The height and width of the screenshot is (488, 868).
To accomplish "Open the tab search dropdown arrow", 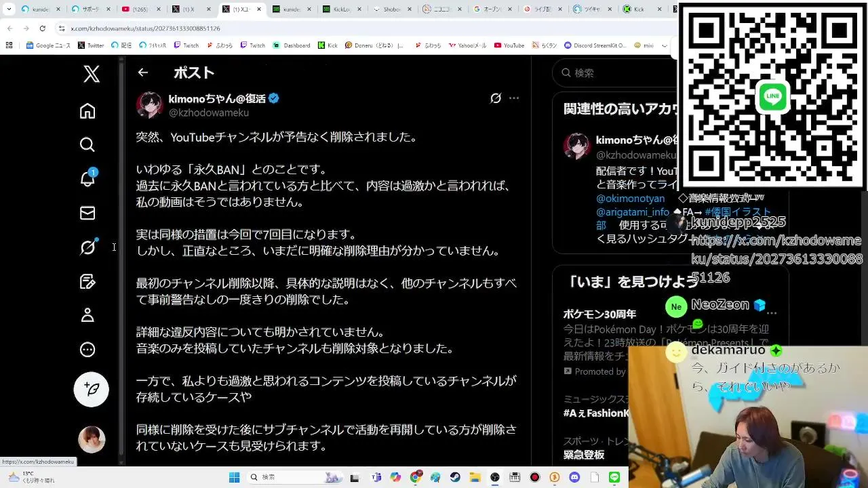I will point(9,9).
